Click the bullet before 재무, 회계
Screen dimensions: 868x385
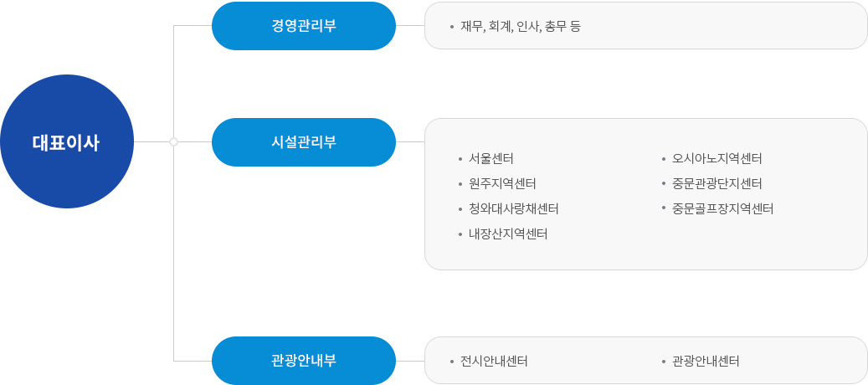pyautogui.click(x=452, y=27)
